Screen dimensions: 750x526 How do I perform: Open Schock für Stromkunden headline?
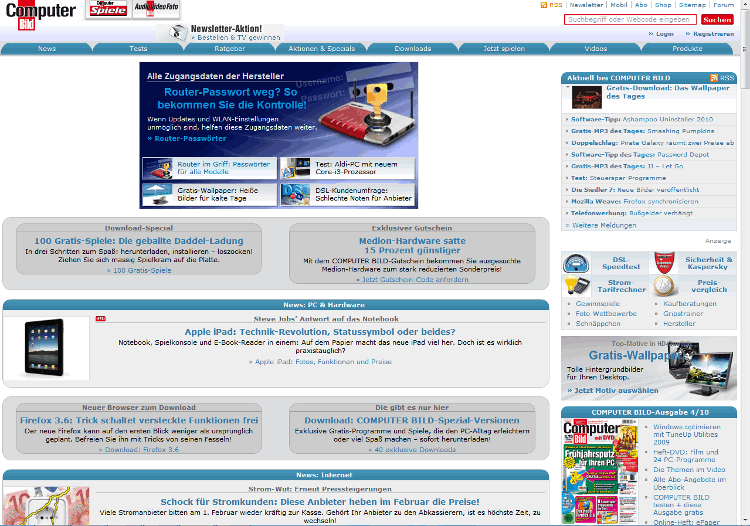tap(320, 502)
